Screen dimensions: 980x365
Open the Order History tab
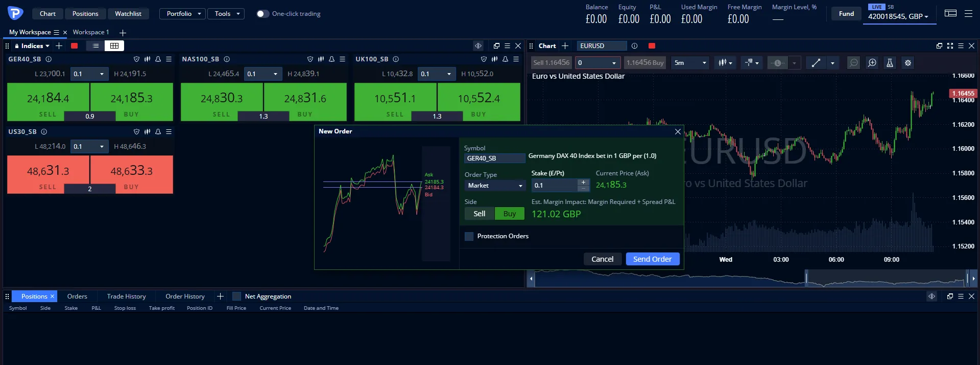tap(185, 296)
